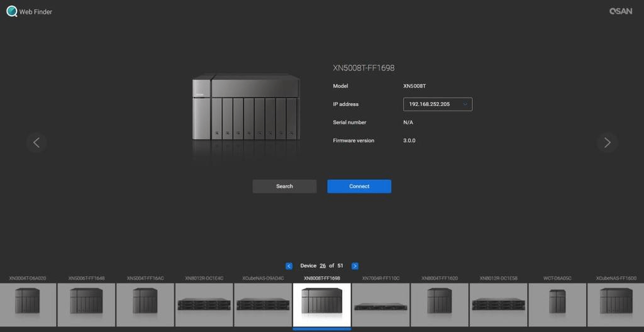Click the device number field showing 26
644x332 pixels.
pyautogui.click(x=323, y=266)
